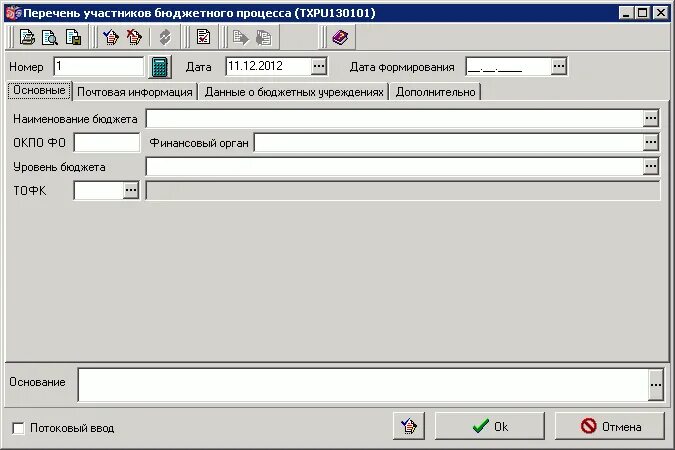
Task: Minimize the Перечень участников window
Action: click(626, 13)
